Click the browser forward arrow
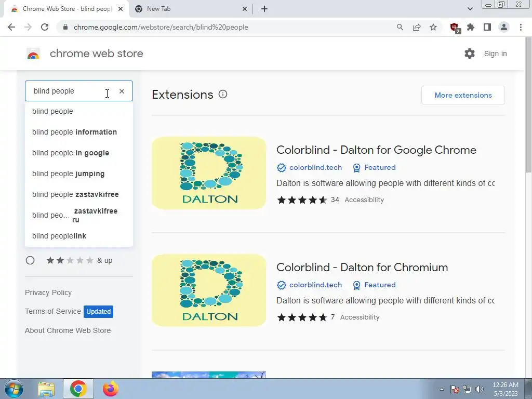The width and height of the screenshot is (532, 399). 28,27
